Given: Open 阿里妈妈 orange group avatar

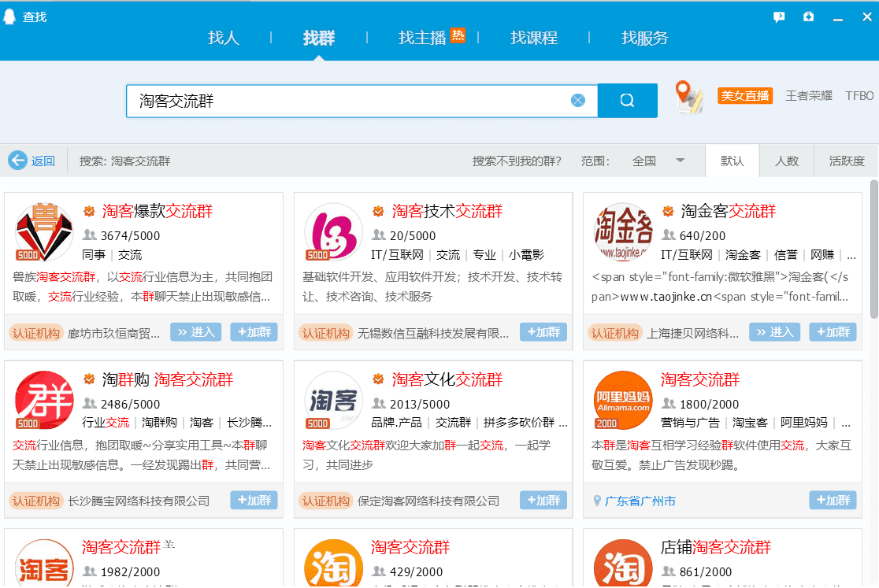Looking at the screenshot, I should pos(623,400).
